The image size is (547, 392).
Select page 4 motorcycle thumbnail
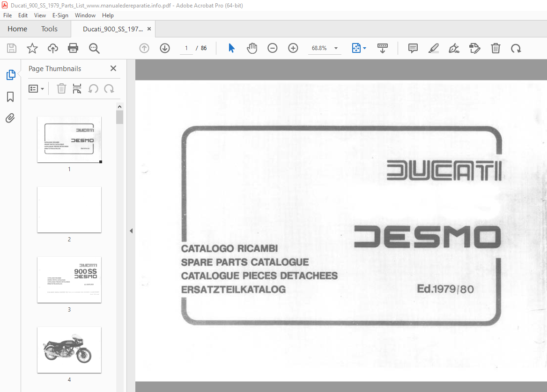coord(69,350)
